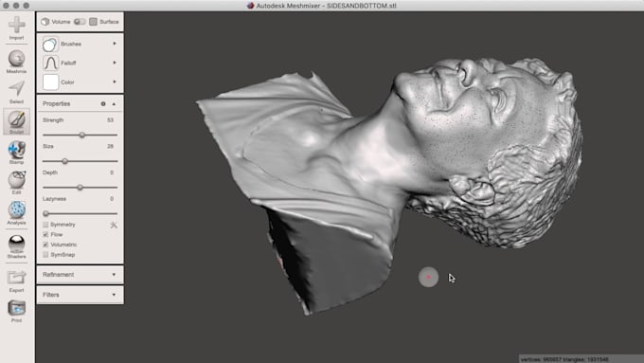Click the window title SIDESANDBOTTOM.stl
This screenshot has width=644, height=363.
(x=362, y=6)
